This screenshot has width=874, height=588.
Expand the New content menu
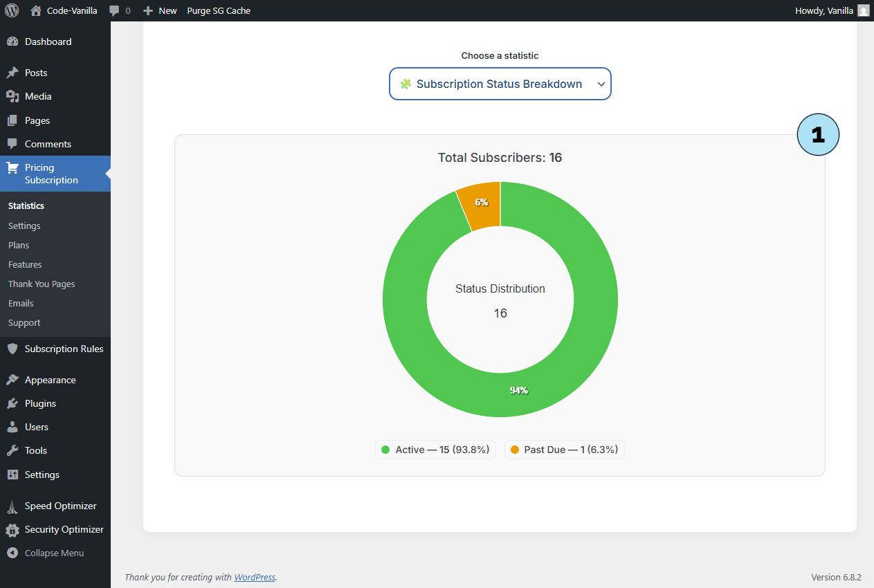coord(160,10)
